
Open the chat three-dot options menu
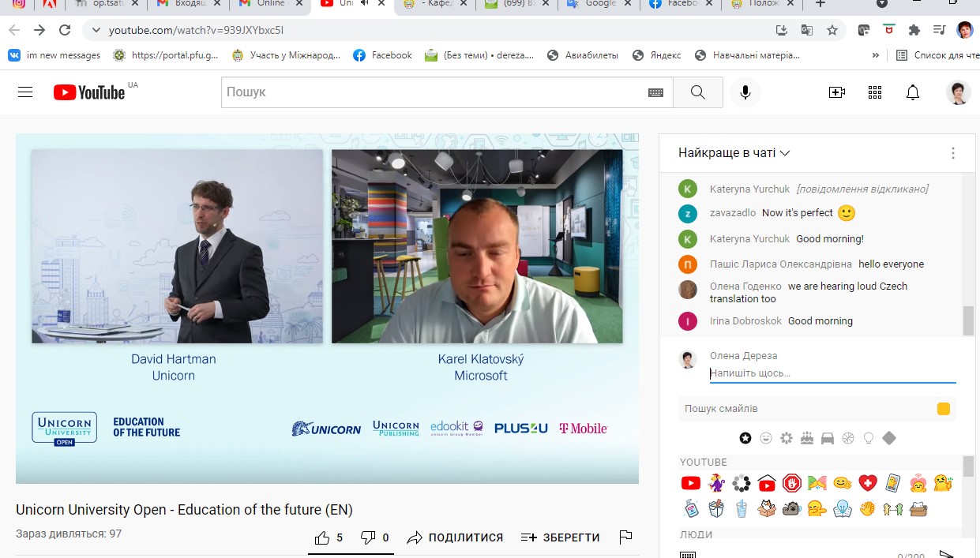(x=953, y=153)
